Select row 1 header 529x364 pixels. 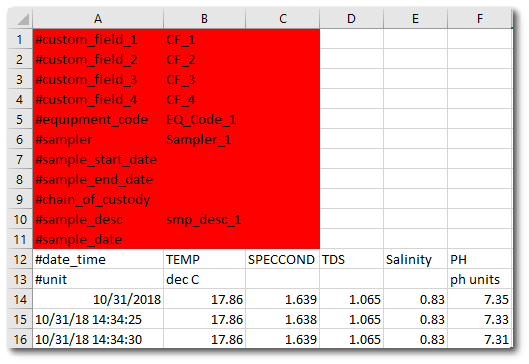20,39
